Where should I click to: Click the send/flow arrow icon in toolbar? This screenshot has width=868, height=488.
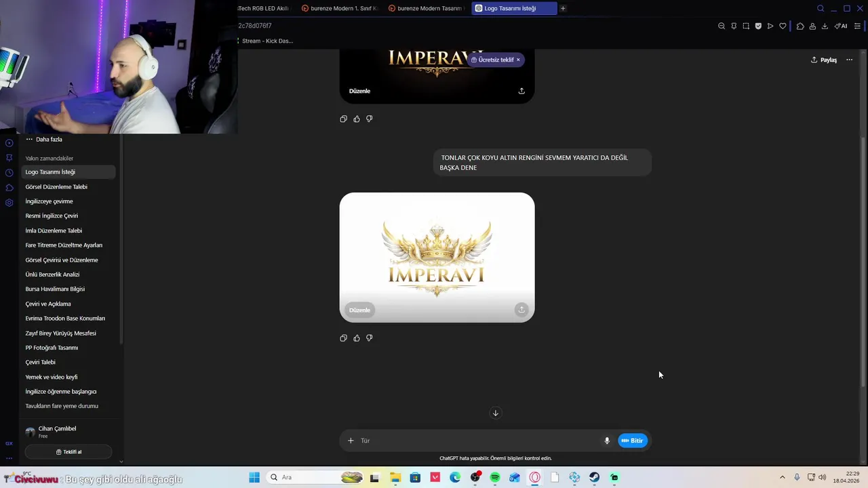(x=770, y=26)
